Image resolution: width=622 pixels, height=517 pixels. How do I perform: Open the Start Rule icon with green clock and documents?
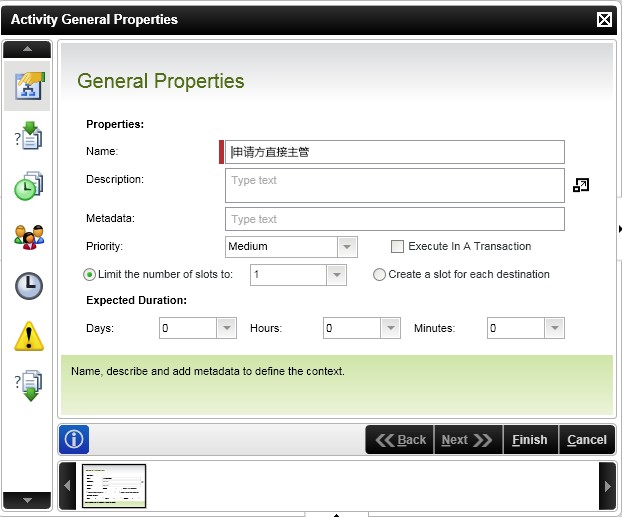[x=29, y=186]
